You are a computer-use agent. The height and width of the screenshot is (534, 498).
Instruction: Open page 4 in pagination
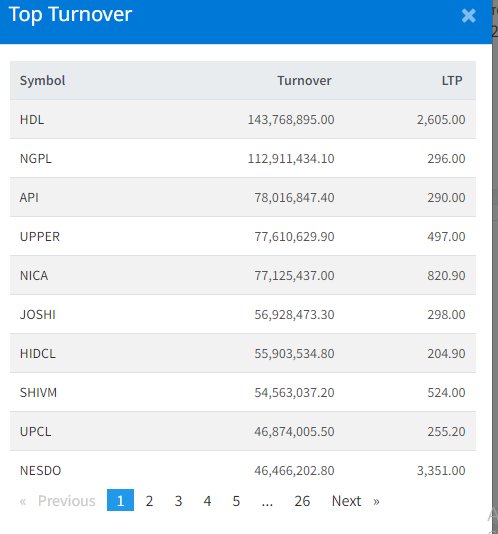(207, 501)
